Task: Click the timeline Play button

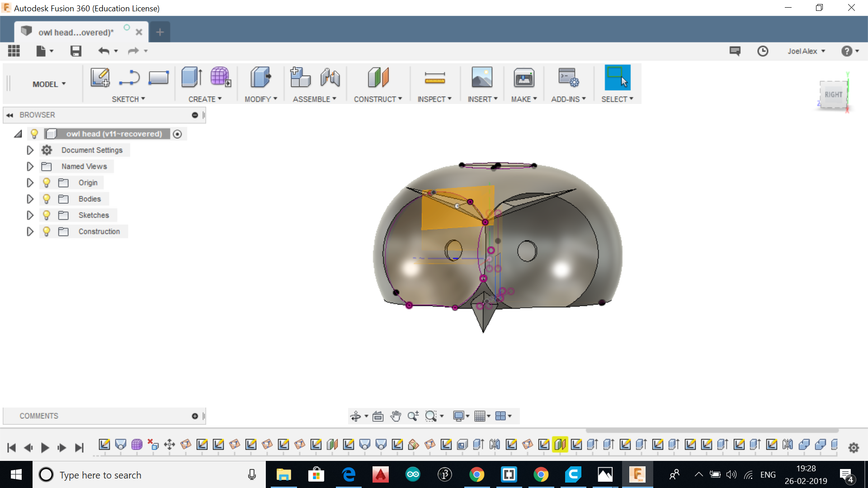Action: tap(45, 448)
